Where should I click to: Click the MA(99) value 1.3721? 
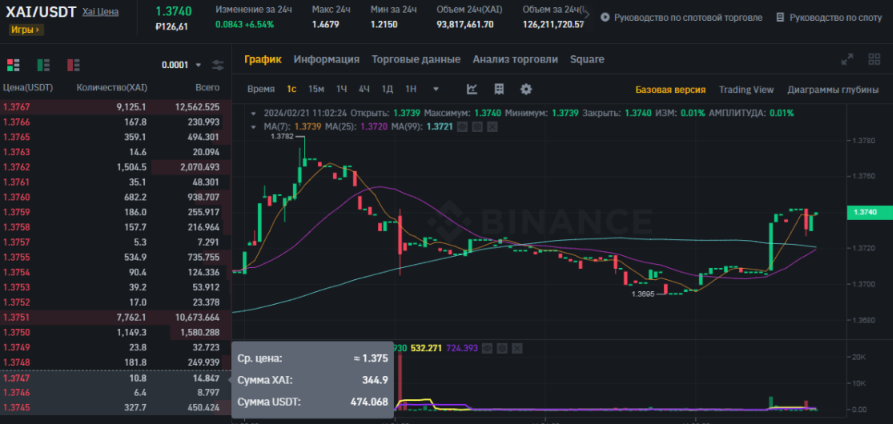[x=440, y=127]
